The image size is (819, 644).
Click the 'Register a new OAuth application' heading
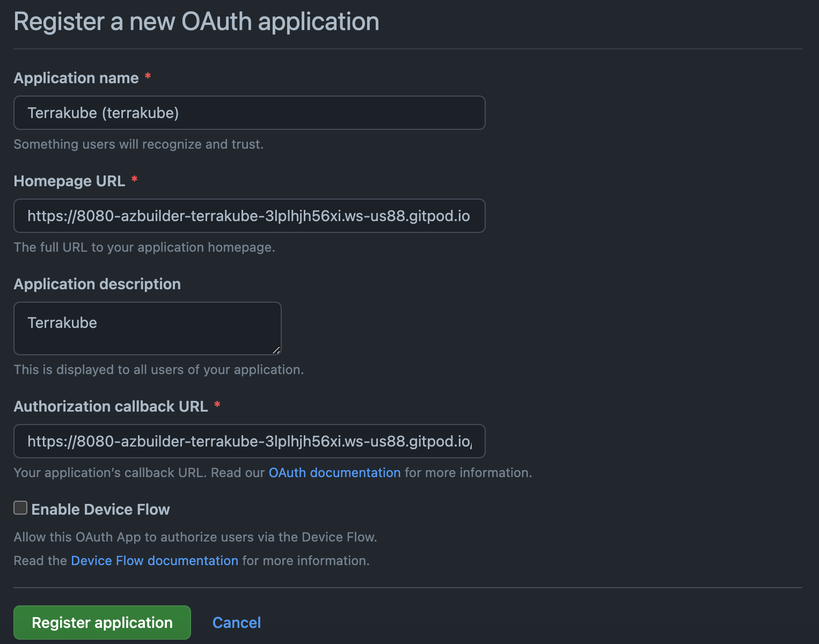[x=196, y=22]
